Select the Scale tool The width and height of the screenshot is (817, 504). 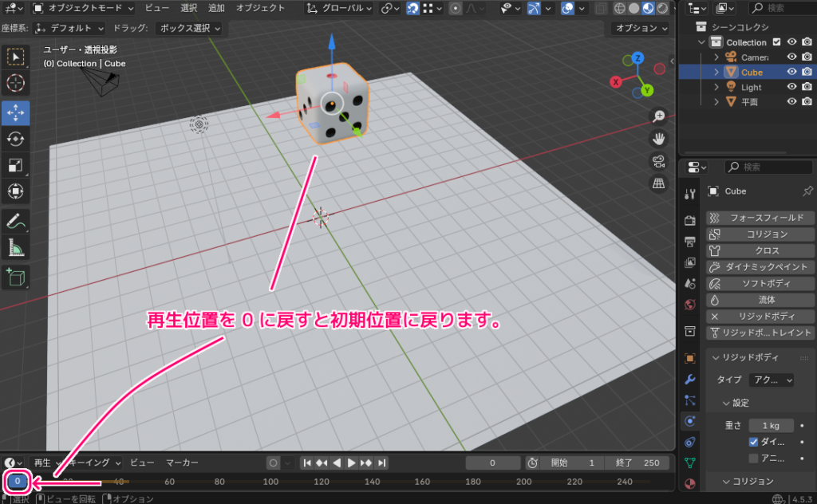pos(17,165)
